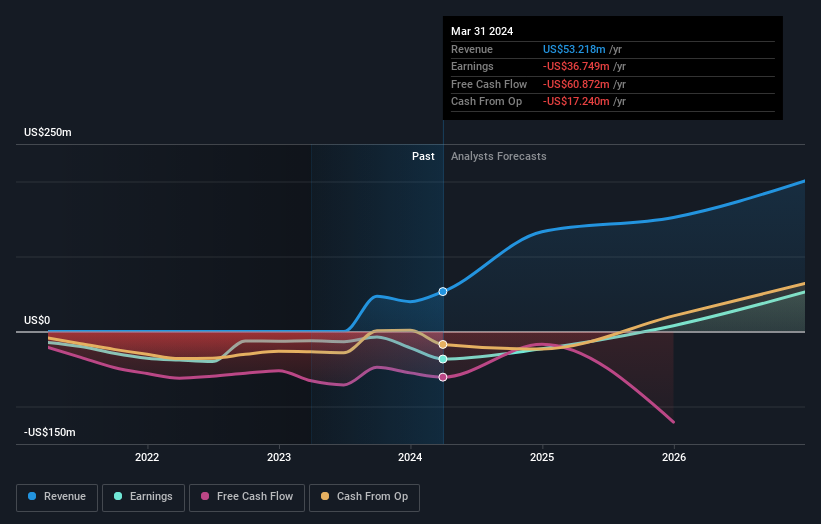821x524 pixels.
Task: Toggle the Cash From Op legend button
Action: [364, 497]
